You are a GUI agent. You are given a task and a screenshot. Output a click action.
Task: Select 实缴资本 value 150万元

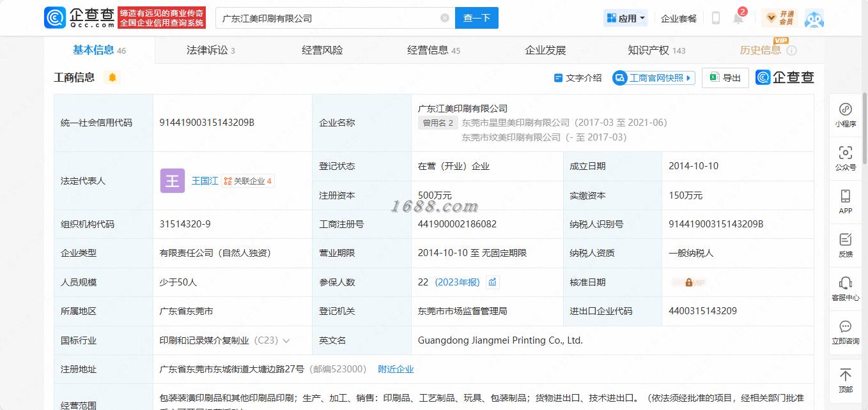[x=685, y=195]
